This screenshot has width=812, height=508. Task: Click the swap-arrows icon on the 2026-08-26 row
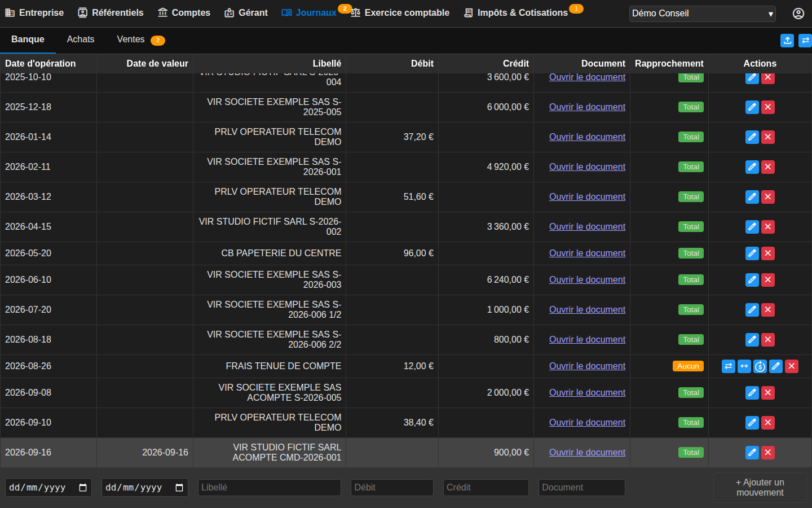(x=729, y=366)
